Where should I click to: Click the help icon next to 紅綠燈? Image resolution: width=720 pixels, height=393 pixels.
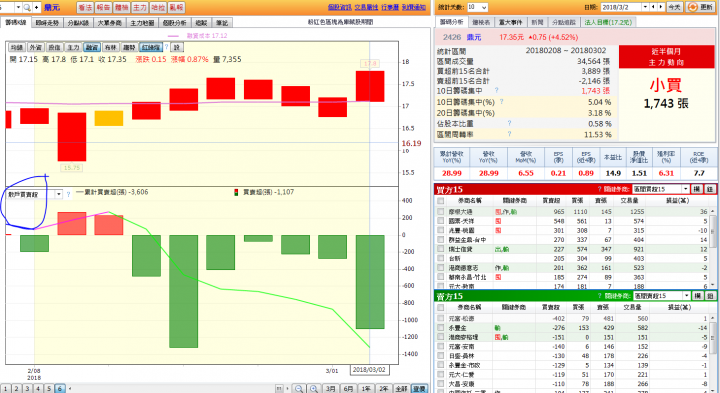(x=167, y=47)
